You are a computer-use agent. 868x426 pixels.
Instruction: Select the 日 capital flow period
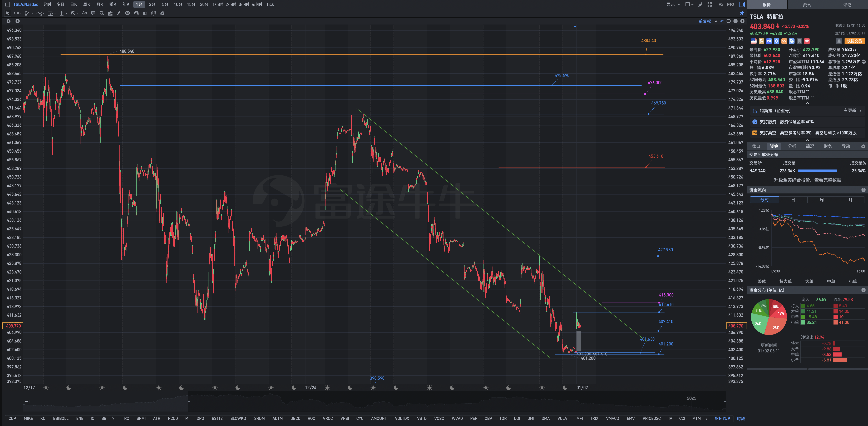pyautogui.click(x=793, y=200)
